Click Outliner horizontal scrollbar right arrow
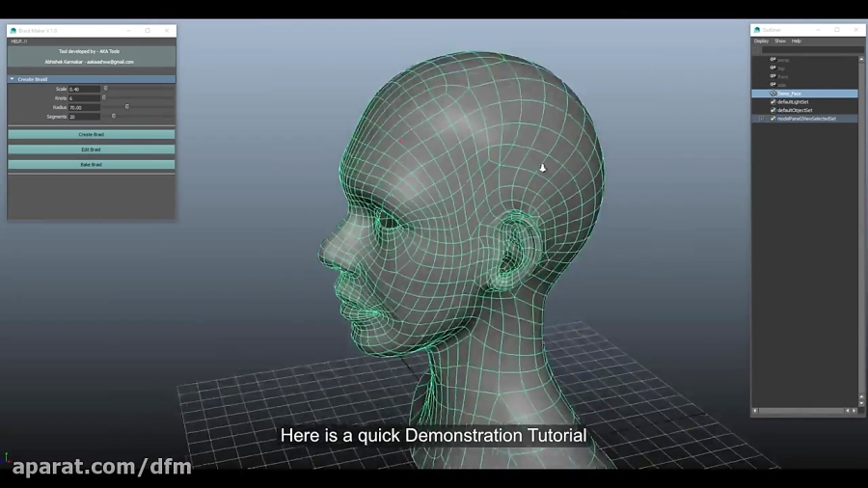868x488 pixels. pyautogui.click(x=854, y=411)
